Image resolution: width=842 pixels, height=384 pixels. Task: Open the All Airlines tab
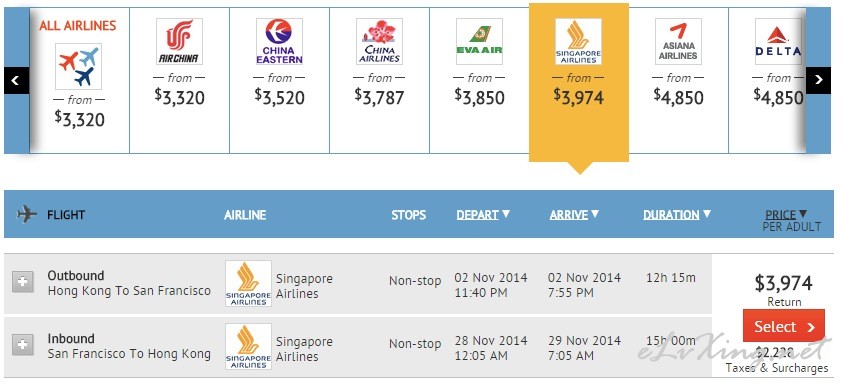pyautogui.click(x=79, y=81)
